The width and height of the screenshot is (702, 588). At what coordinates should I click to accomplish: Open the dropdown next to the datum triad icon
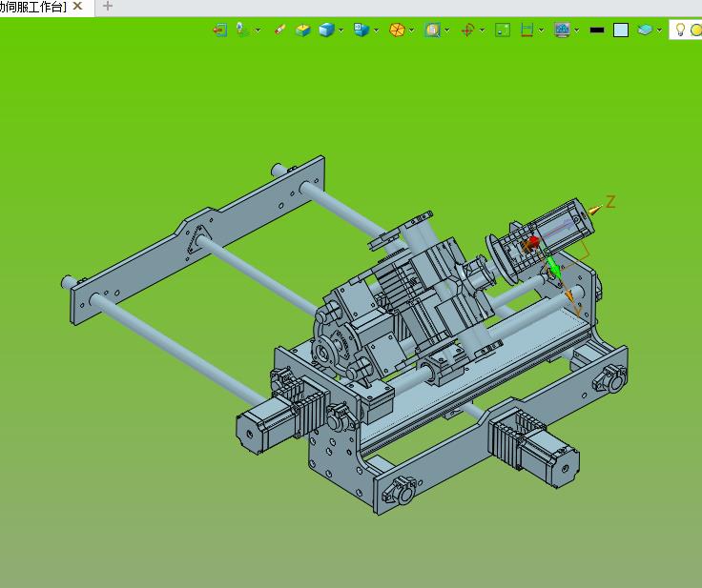click(x=258, y=30)
